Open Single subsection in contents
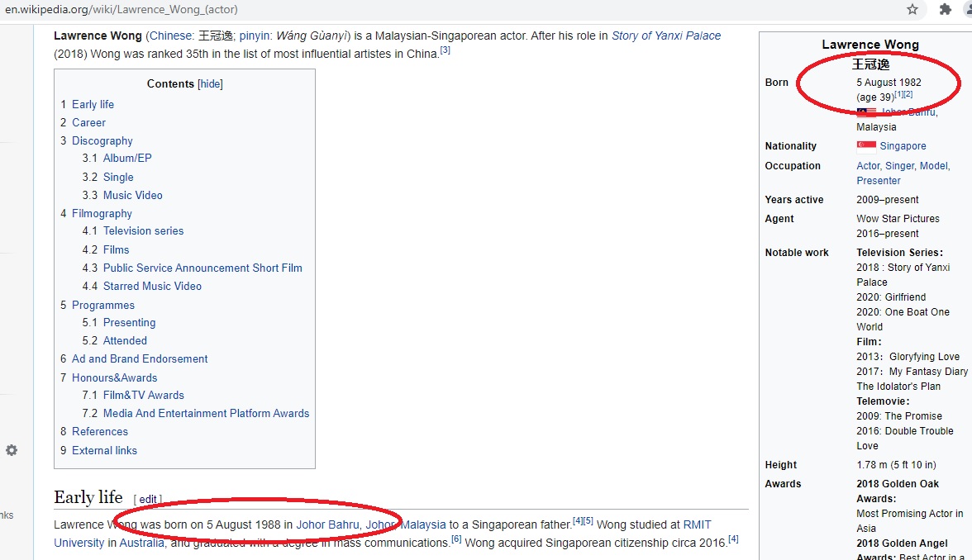Viewport: 972px width, 560px height. 118,177
